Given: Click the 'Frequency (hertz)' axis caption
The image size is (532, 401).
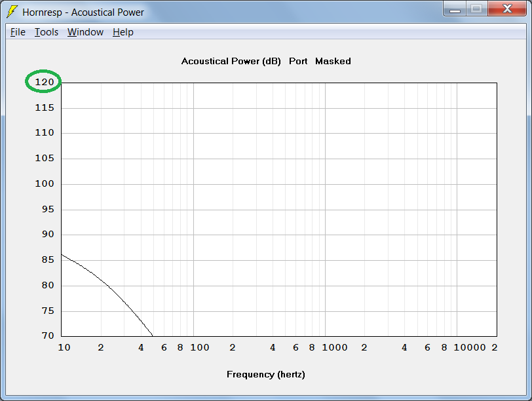Looking at the screenshot, I should [x=265, y=374].
